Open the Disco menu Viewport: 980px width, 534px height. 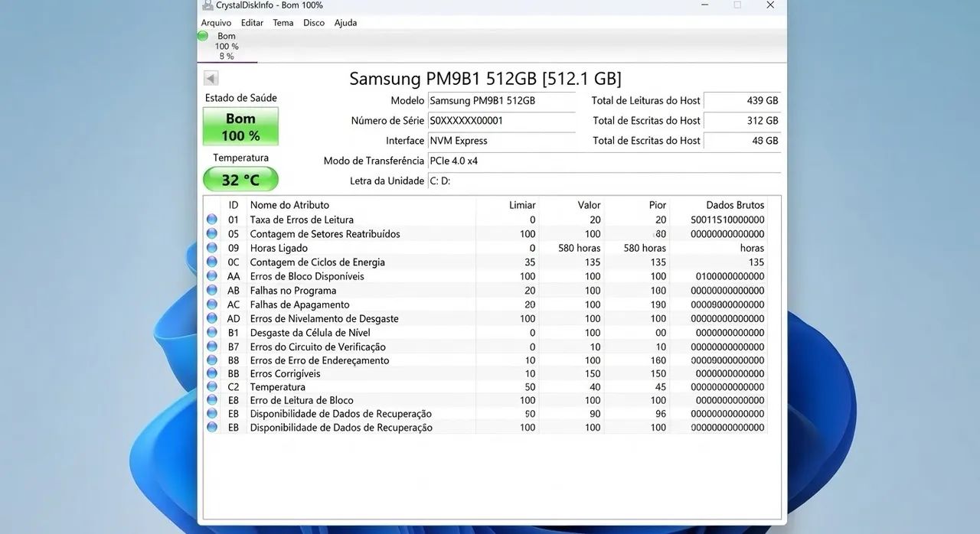(314, 22)
